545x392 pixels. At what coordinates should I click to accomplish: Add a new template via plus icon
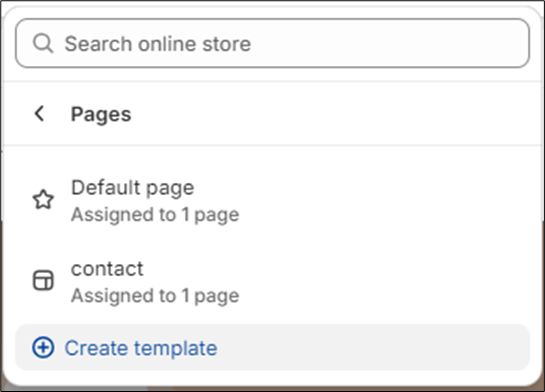coord(43,347)
